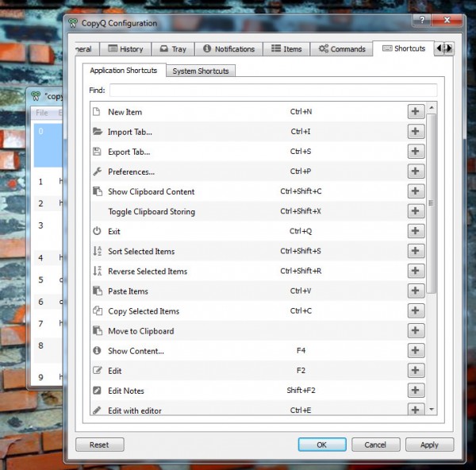Screen dimensions: 476x470
Task: Click the Exit power icon
Action: [x=97, y=231]
